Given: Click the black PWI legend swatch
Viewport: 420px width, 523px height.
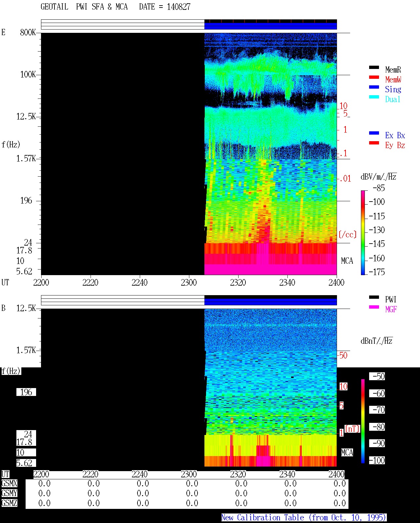Looking at the screenshot, I should click(374, 297).
